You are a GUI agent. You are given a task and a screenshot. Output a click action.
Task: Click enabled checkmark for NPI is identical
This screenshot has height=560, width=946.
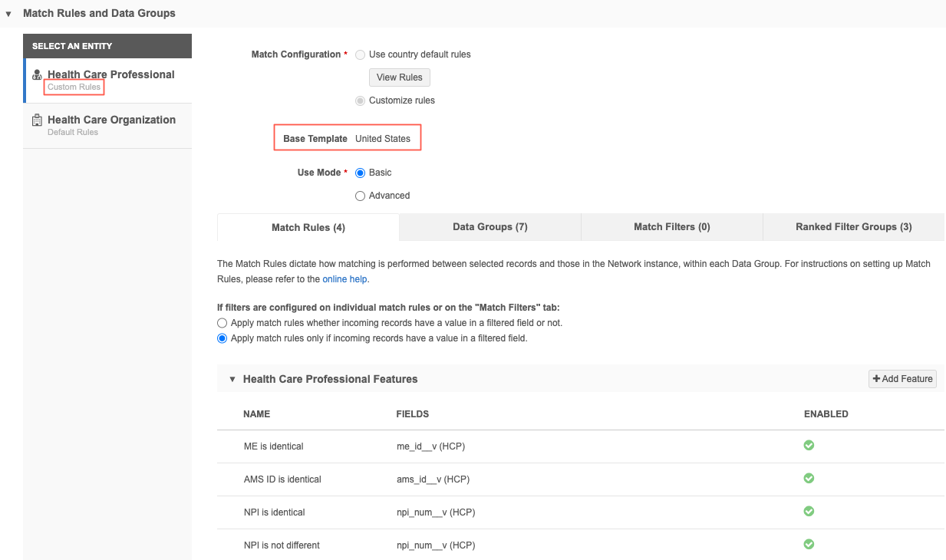[x=809, y=512]
